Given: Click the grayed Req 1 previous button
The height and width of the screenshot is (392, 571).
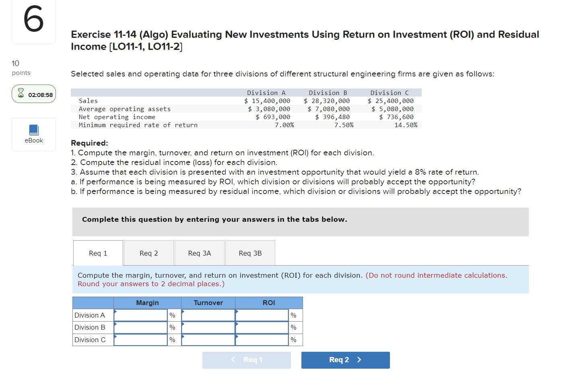Looking at the screenshot, I should pyautogui.click(x=246, y=360).
